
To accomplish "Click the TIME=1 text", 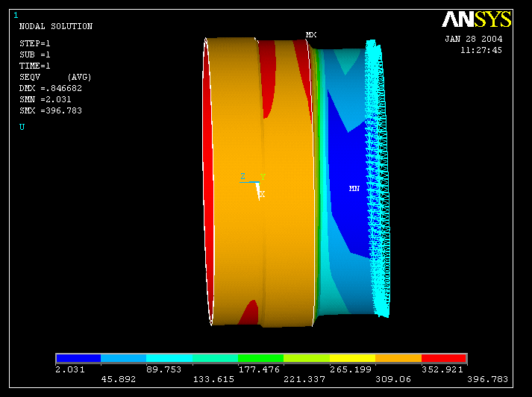I will tap(35, 66).
